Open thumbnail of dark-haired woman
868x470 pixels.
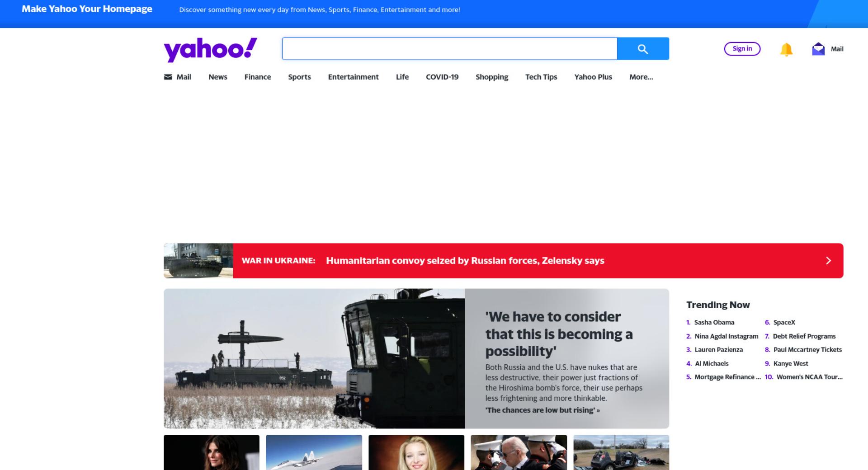[x=212, y=452]
